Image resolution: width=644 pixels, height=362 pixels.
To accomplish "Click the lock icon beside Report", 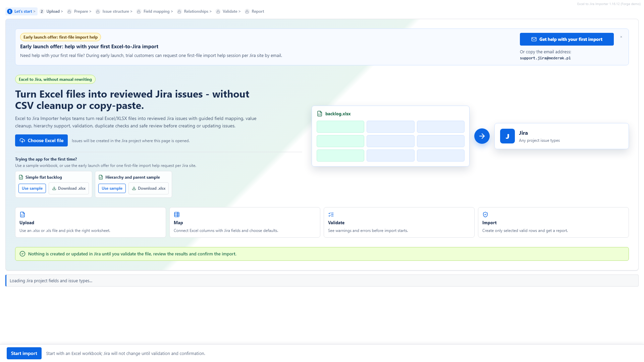I will pos(247,11).
